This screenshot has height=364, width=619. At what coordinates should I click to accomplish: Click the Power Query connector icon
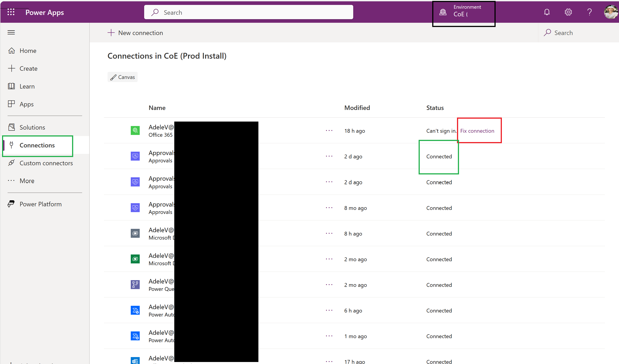coord(135,285)
